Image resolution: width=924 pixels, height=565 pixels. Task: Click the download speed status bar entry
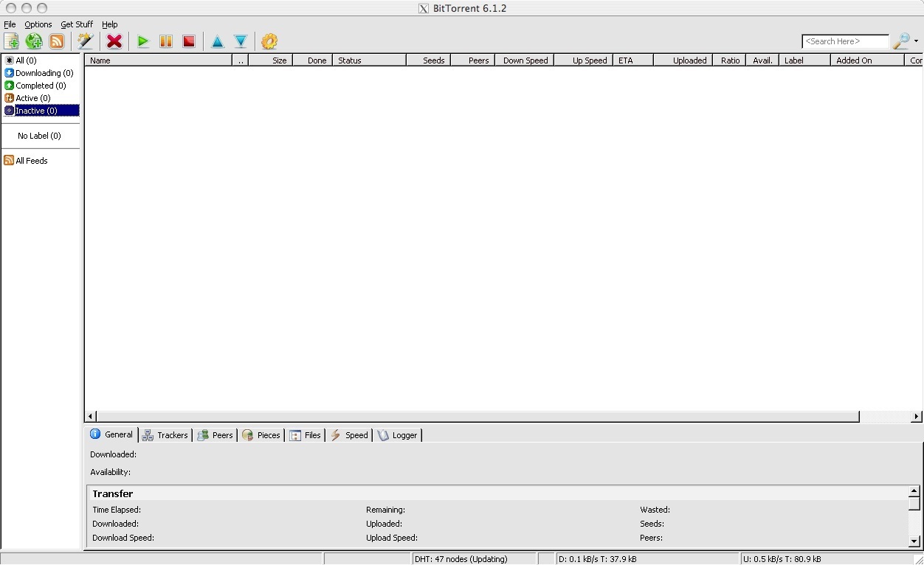pos(647,559)
